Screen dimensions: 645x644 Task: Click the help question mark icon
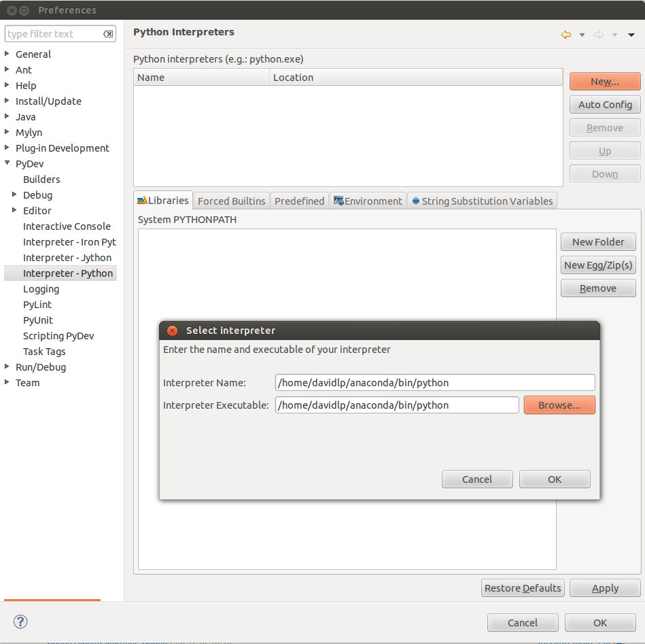pyautogui.click(x=20, y=622)
